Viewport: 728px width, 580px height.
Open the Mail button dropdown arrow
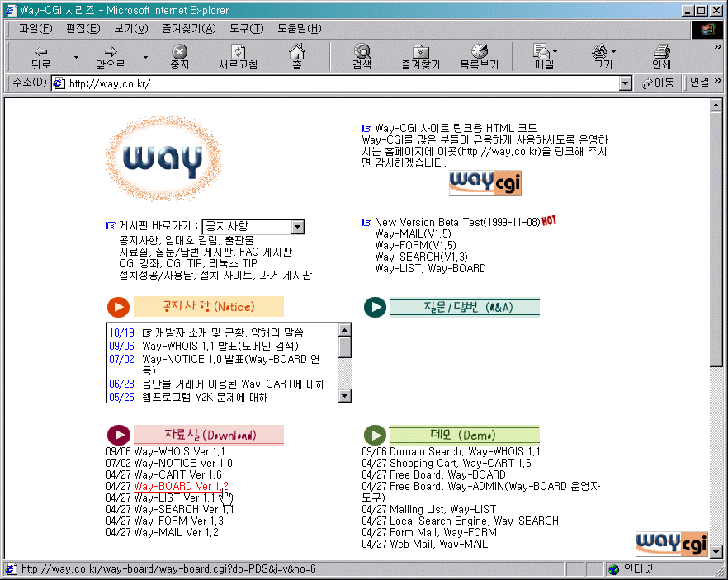tap(555, 51)
